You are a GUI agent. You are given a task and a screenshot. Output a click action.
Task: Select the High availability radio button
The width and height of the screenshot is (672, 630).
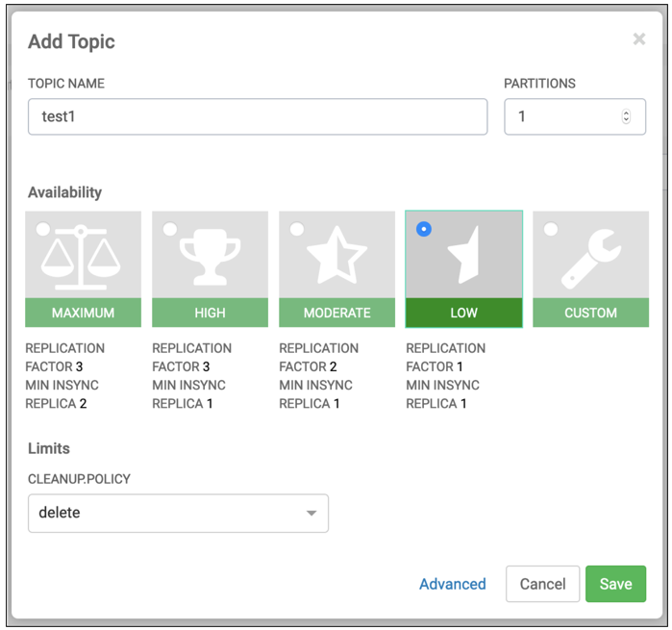[170, 229]
